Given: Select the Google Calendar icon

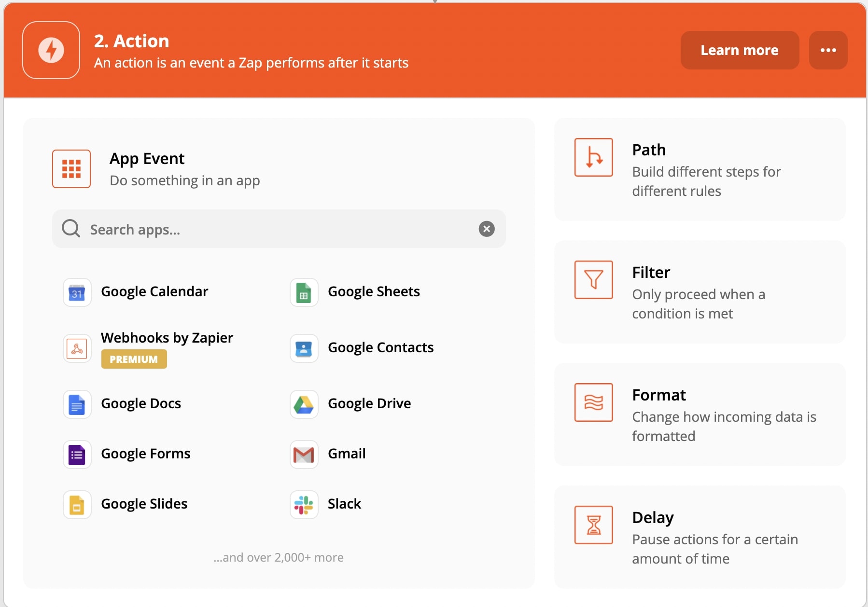Looking at the screenshot, I should (77, 292).
